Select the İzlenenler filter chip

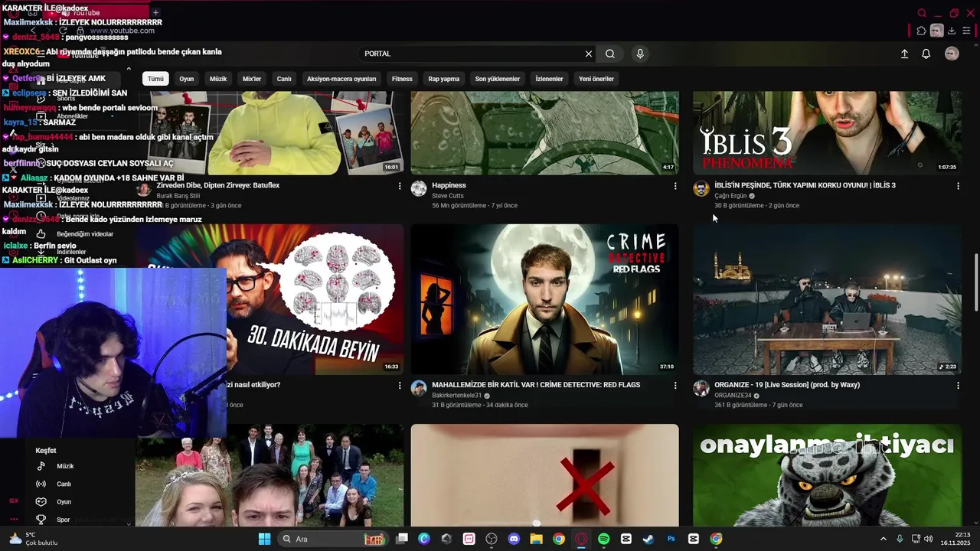click(549, 79)
